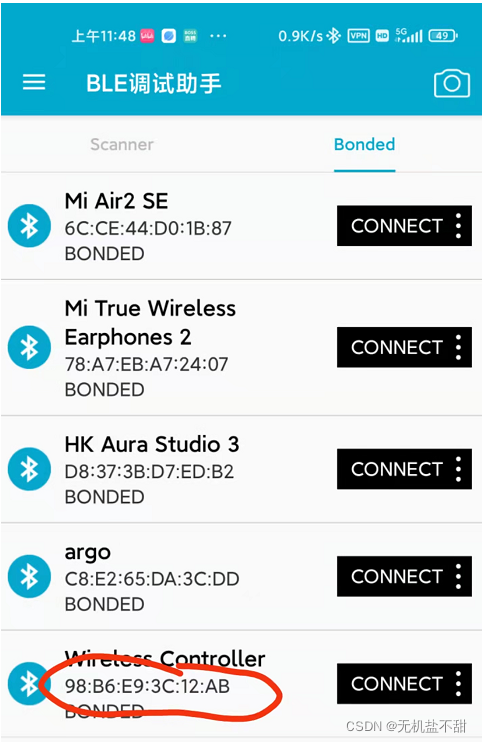Click Bluetooth icon beside HK Aura Studio 3
482x742 pixels.
pyautogui.click(x=29, y=469)
